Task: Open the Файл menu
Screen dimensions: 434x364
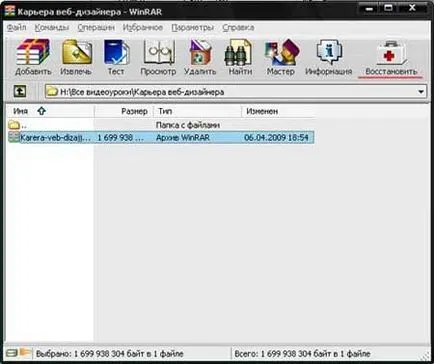Action: tap(16, 27)
